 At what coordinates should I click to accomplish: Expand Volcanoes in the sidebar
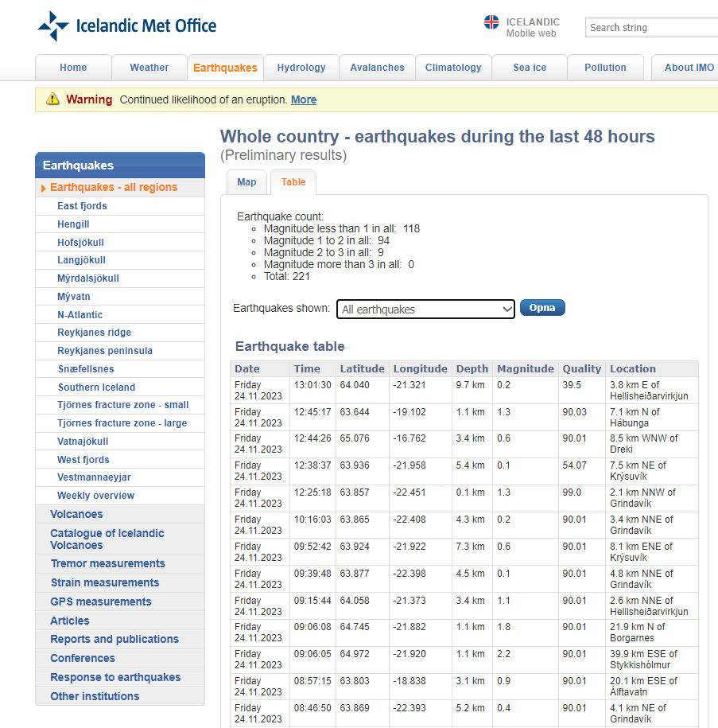click(x=76, y=514)
